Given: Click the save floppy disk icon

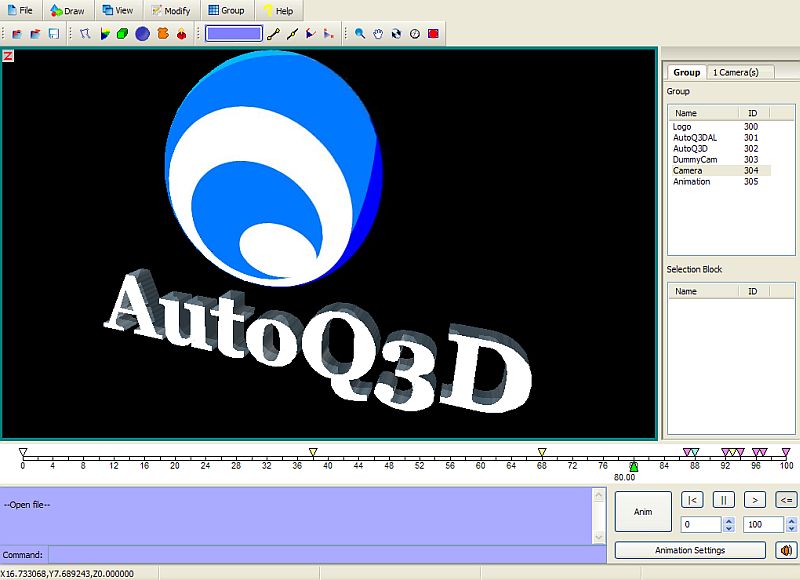Looking at the screenshot, I should [53, 34].
